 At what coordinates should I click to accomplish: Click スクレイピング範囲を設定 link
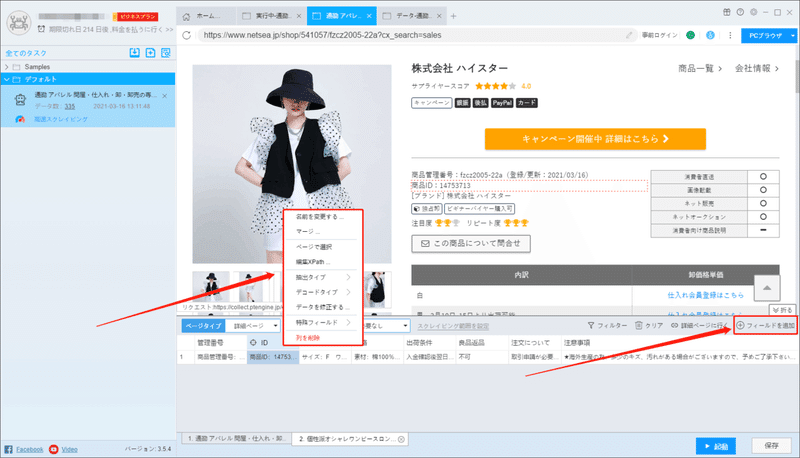(x=453, y=326)
